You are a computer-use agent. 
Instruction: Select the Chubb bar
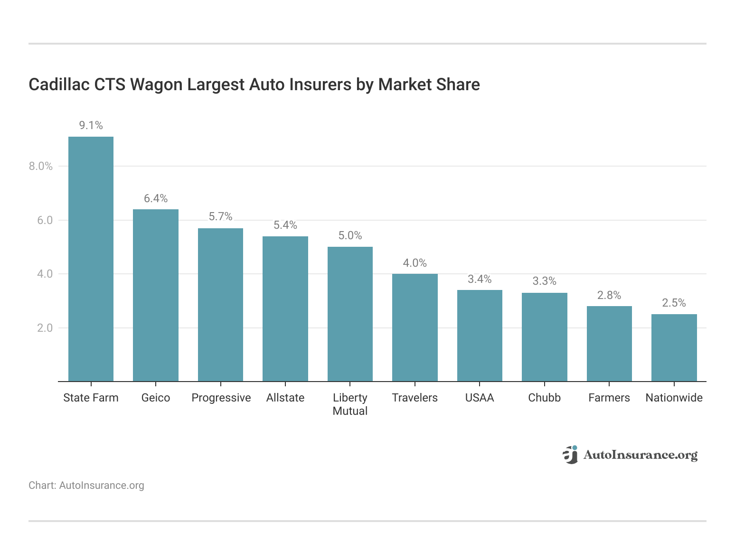coord(545,337)
